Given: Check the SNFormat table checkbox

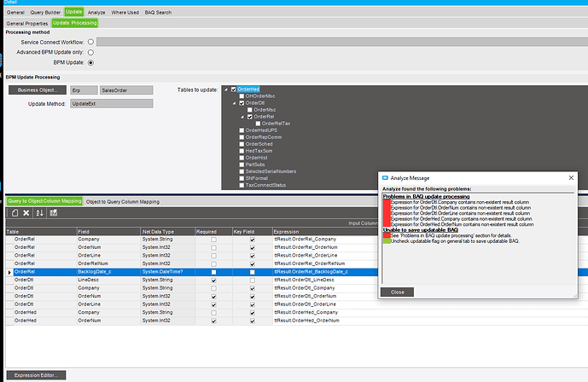Looking at the screenshot, I should [242, 179].
